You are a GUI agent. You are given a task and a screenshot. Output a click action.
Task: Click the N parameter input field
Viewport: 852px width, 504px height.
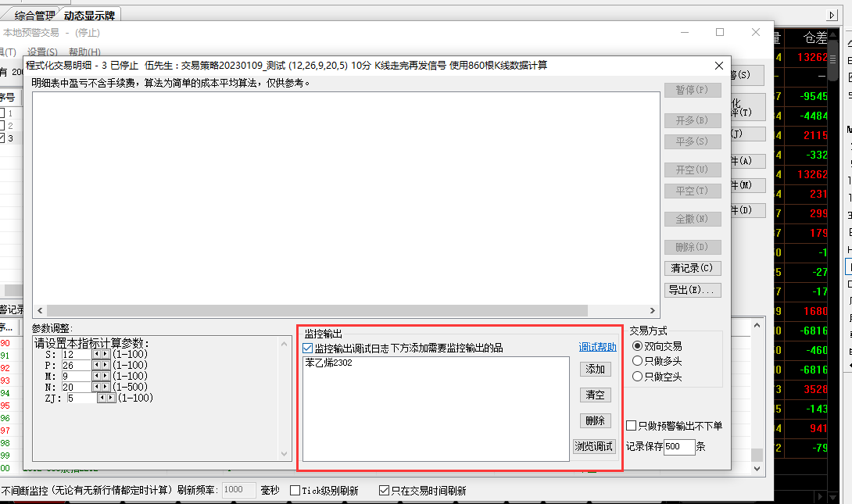76,387
